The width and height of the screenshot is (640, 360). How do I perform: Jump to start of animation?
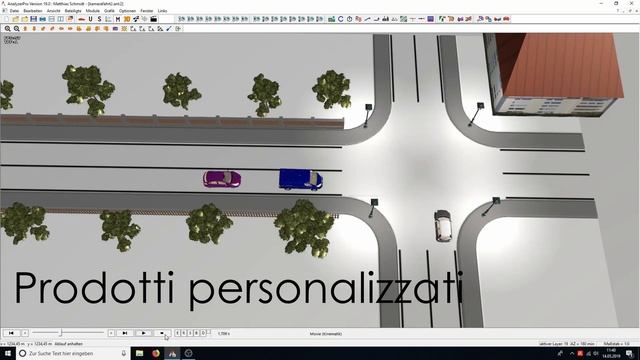point(11,333)
